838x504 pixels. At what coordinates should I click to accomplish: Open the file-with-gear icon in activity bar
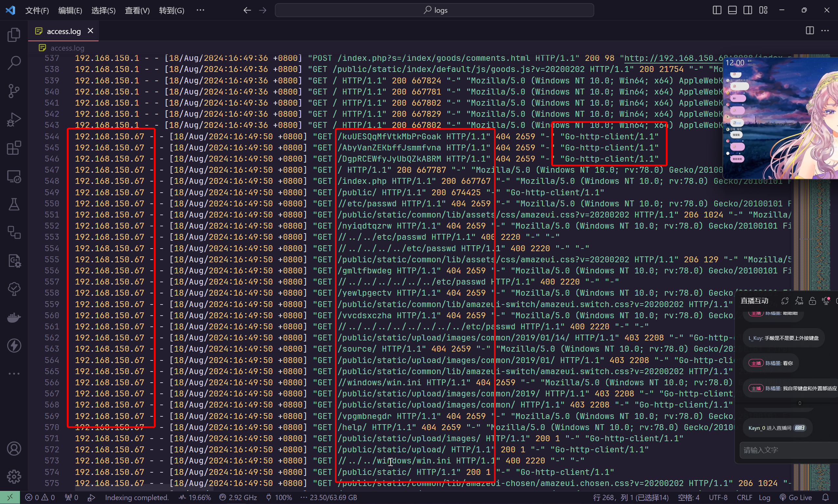coord(14,261)
